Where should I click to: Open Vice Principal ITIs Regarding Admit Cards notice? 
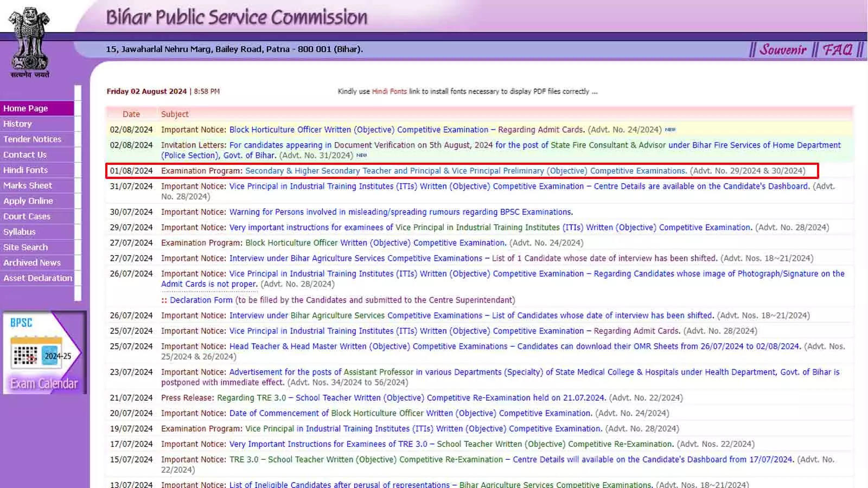455,331
